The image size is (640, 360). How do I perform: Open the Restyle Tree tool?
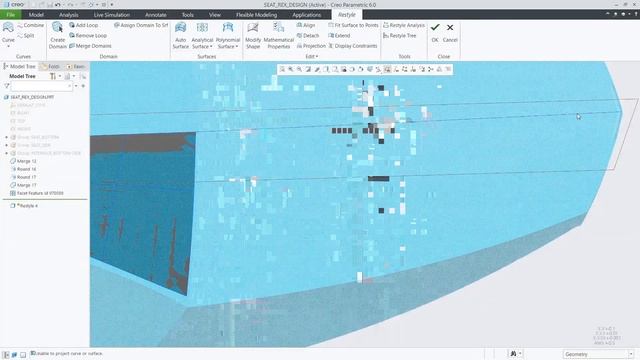coord(400,36)
